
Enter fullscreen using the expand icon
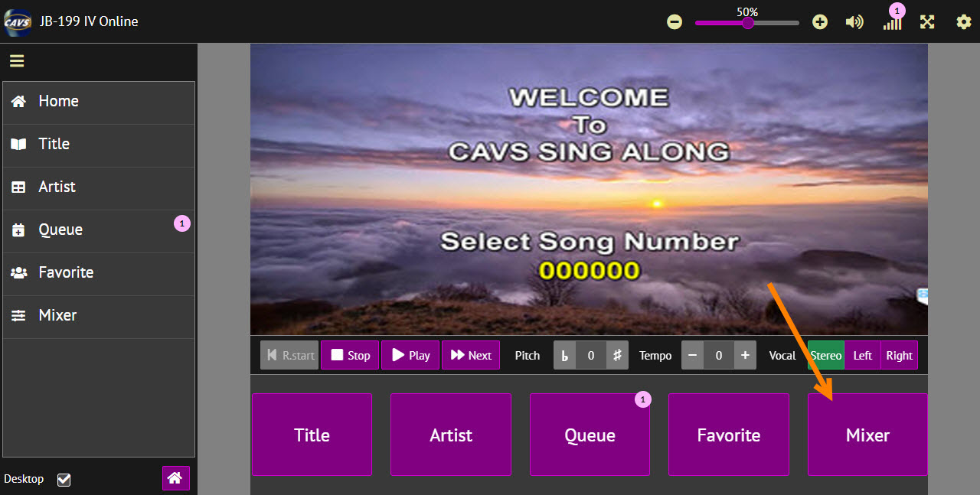(x=927, y=21)
